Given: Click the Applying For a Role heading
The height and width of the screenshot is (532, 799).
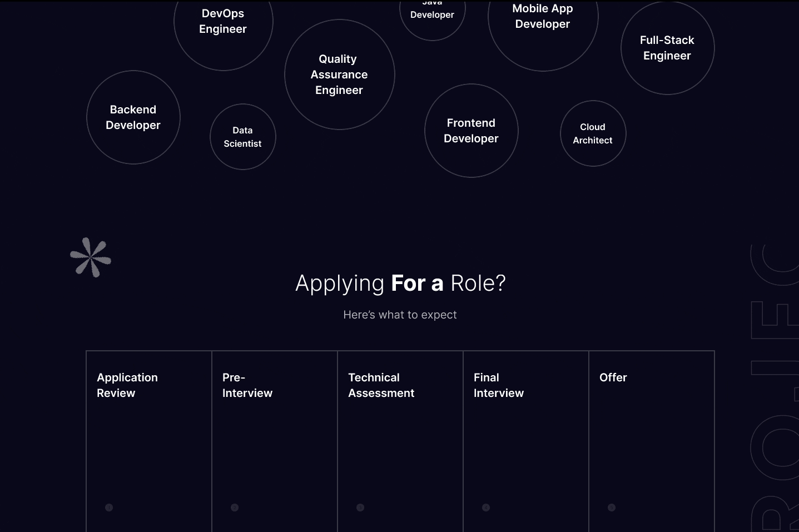Looking at the screenshot, I should 400,284.
